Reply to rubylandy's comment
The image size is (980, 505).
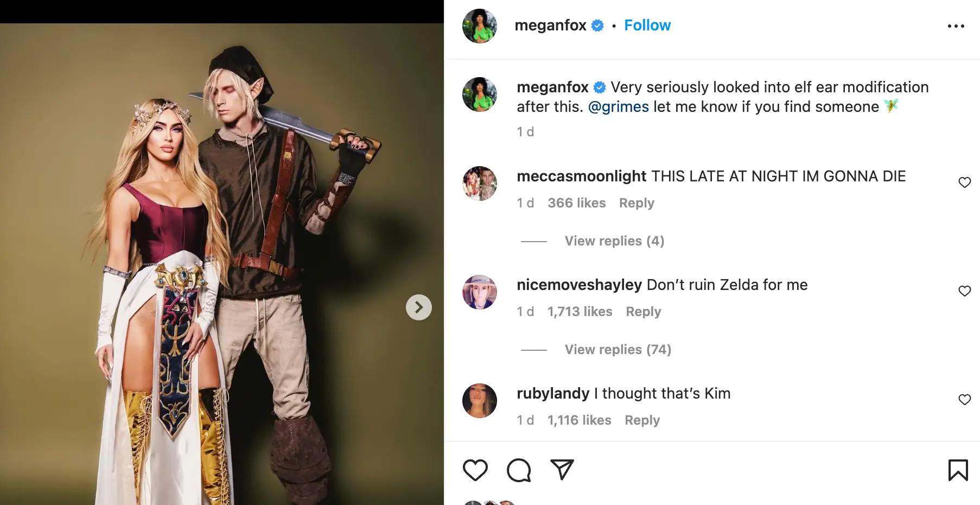[642, 420]
